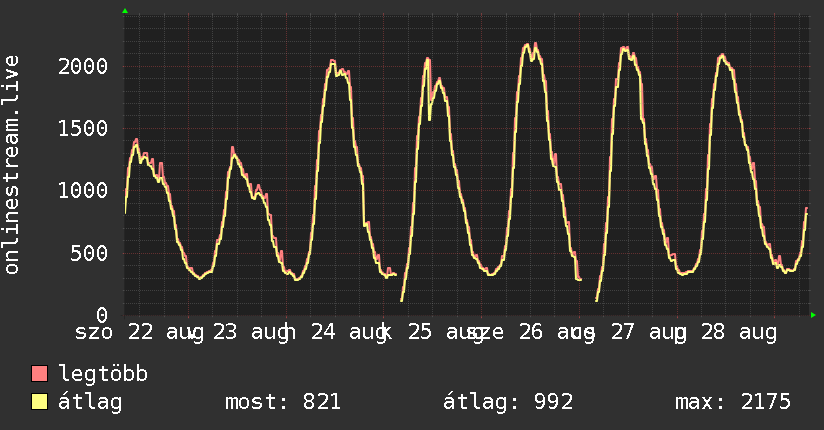Click the green arrow atop the y-axis
The image size is (824, 430).
125,11
